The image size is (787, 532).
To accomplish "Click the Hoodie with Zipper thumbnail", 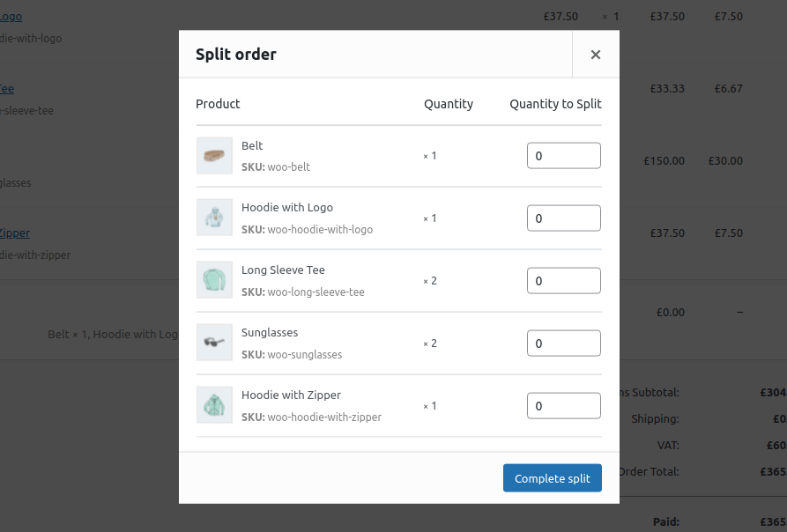I will click(214, 404).
